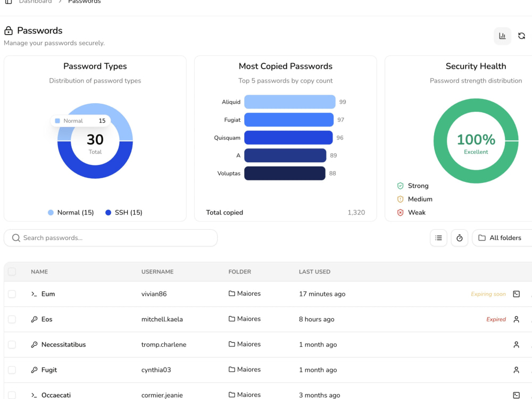Click the Expired status label

pos(496,319)
